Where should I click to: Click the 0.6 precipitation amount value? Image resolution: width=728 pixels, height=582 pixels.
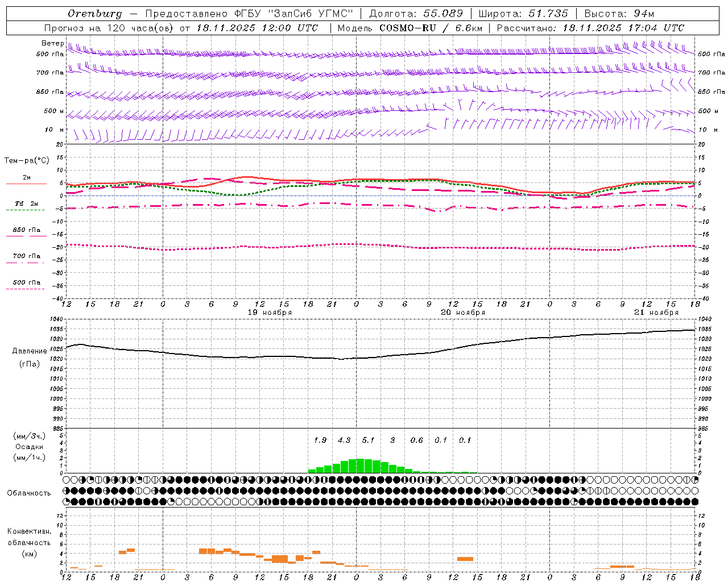pos(417,440)
